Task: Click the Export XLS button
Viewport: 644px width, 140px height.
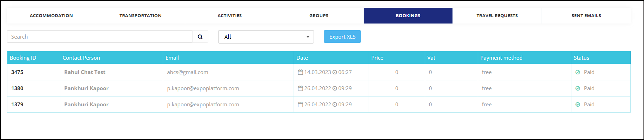Action: tap(342, 36)
